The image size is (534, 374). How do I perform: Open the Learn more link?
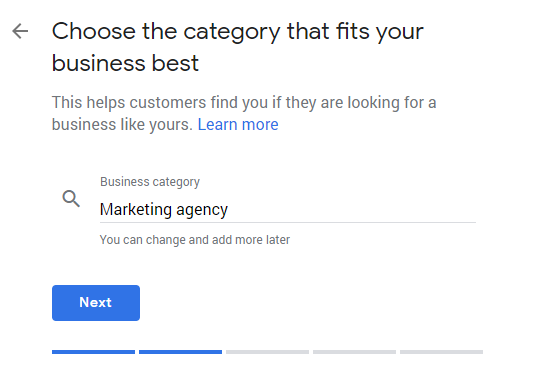click(238, 124)
